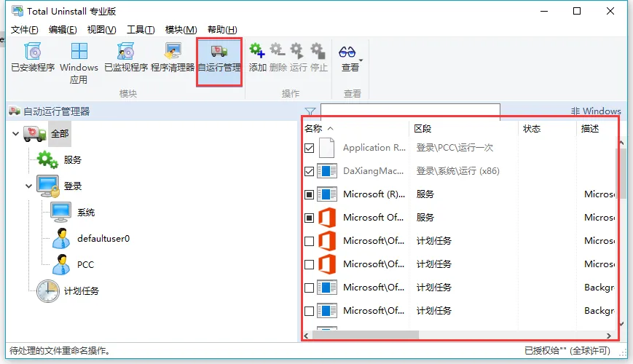The image size is (633, 364).
Task: Open the Windows 应用 module
Action: [79, 63]
